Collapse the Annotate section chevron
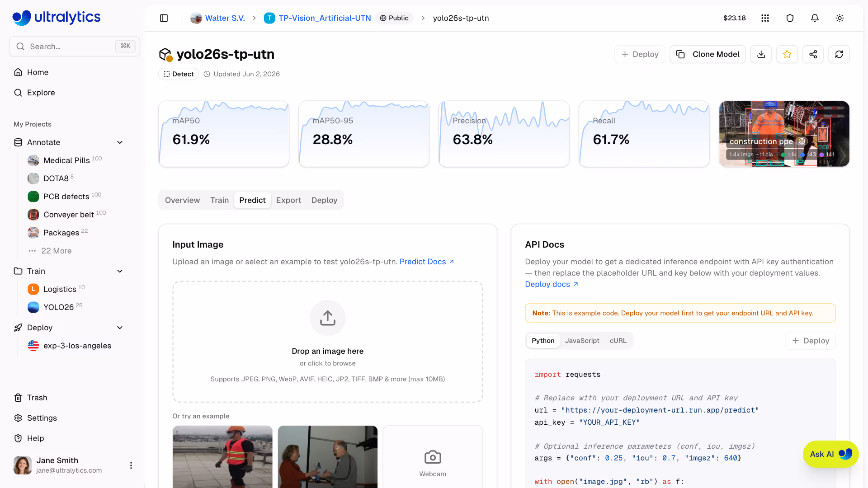 (x=120, y=142)
